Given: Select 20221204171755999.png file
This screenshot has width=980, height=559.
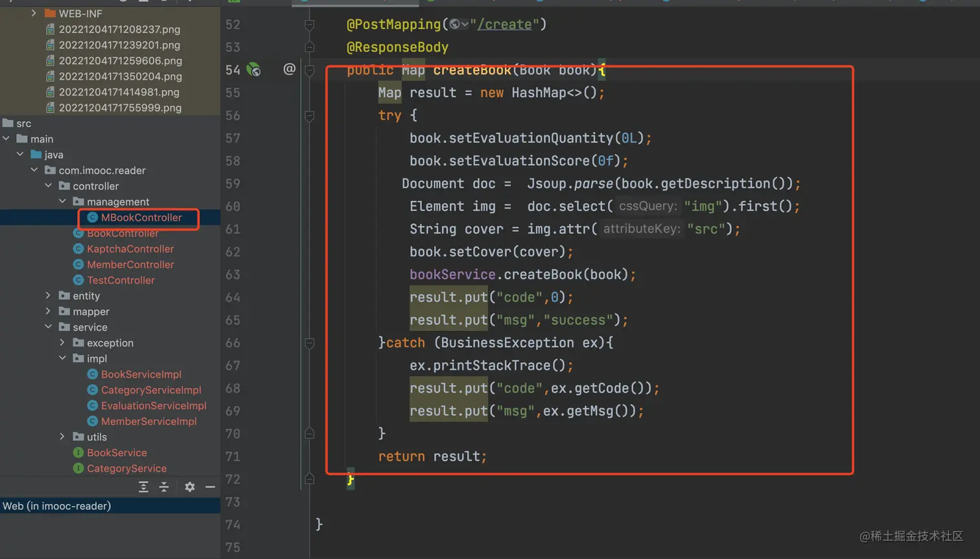Looking at the screenshot, I should (113, 108).
